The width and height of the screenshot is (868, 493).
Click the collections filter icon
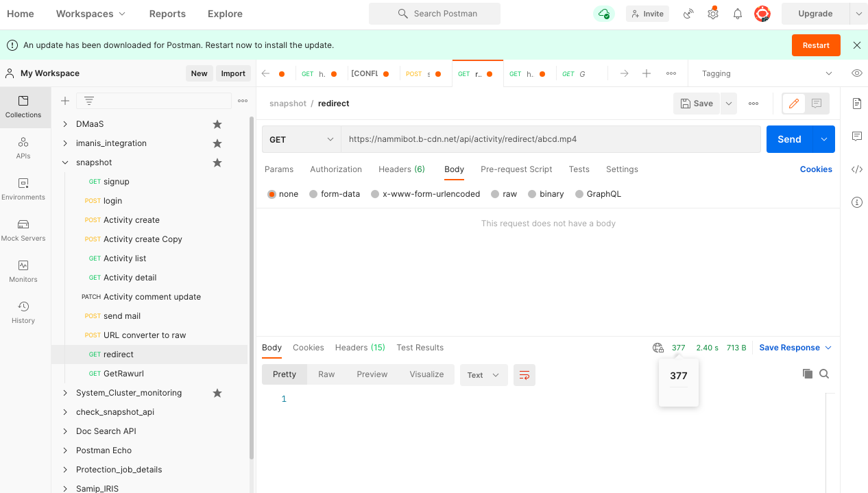89,101
